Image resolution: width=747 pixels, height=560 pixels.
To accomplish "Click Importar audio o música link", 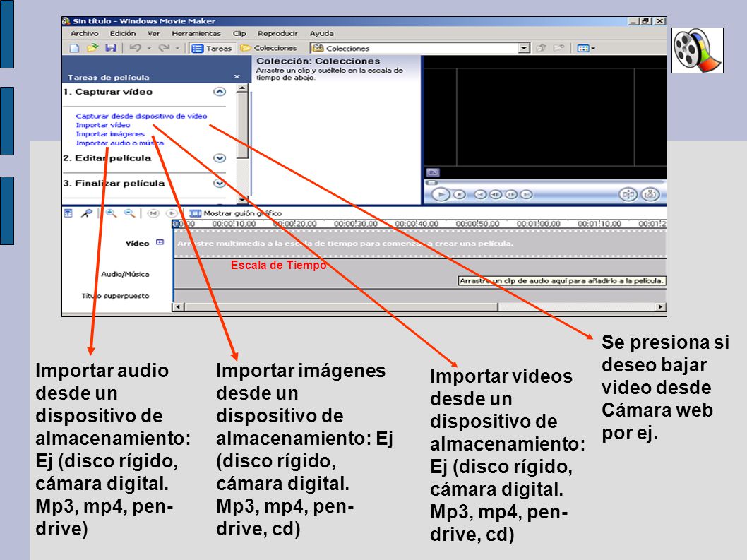I will coord(119,143).
